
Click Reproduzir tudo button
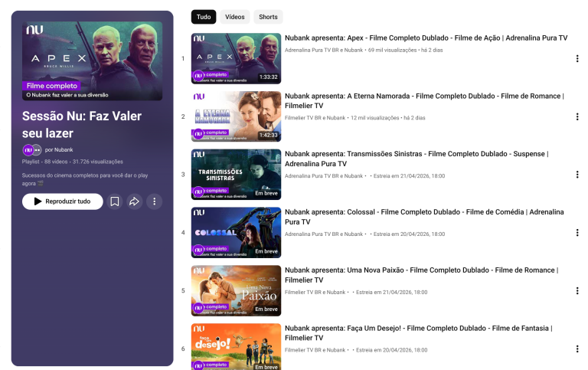(63, 201)
